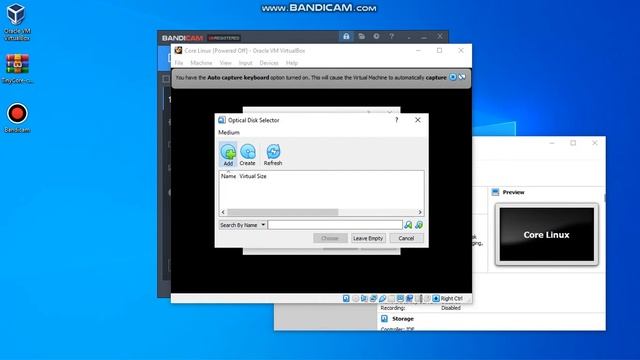Click the display status bar icon
The height and width of the screenshot is (360, 640).
pos(400,299)
